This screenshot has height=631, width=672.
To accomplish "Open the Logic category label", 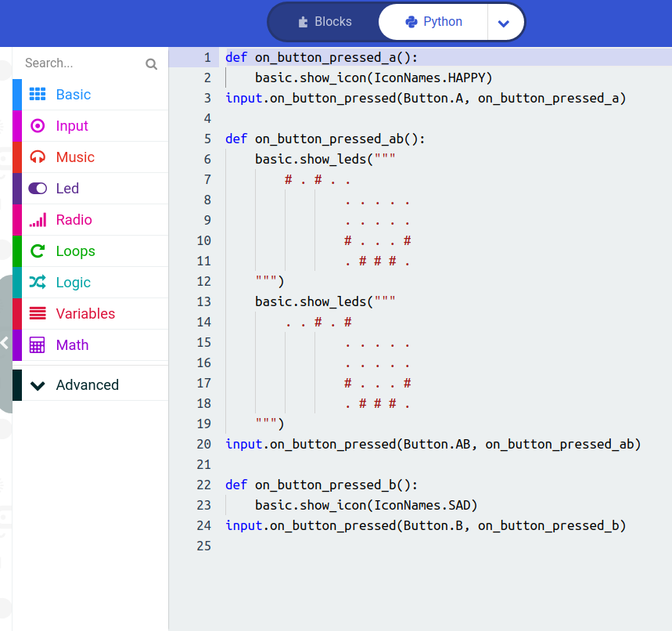I will tap(73, 283).
